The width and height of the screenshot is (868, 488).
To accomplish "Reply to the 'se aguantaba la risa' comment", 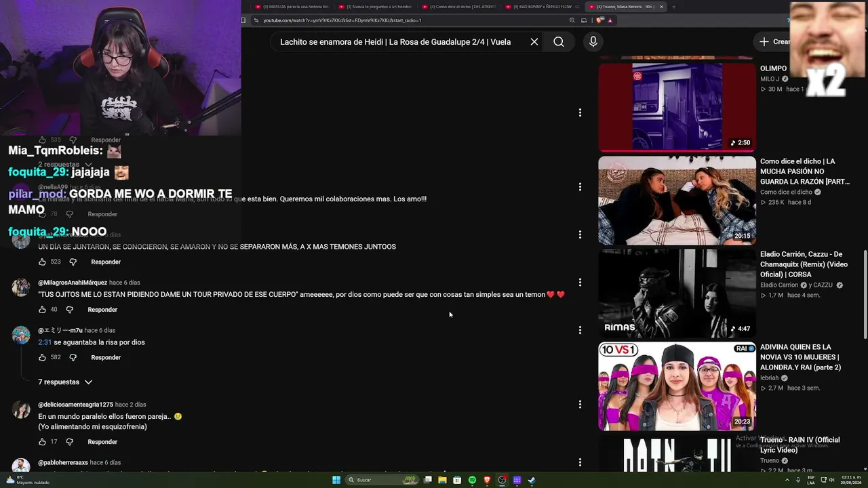I will coord(106,357).
